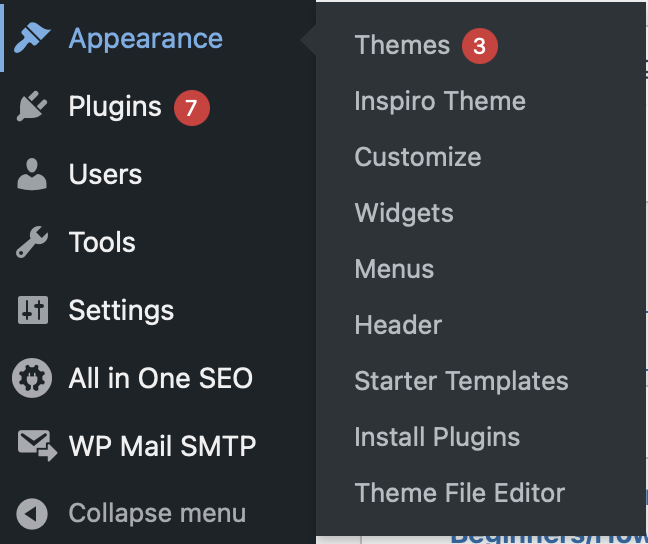Choose Header from the Appearance submenu
648x544 pixels.
point(397,325)
